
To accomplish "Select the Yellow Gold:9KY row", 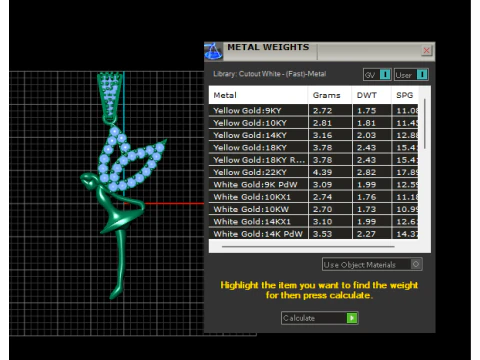I will [x=313, y=111].
